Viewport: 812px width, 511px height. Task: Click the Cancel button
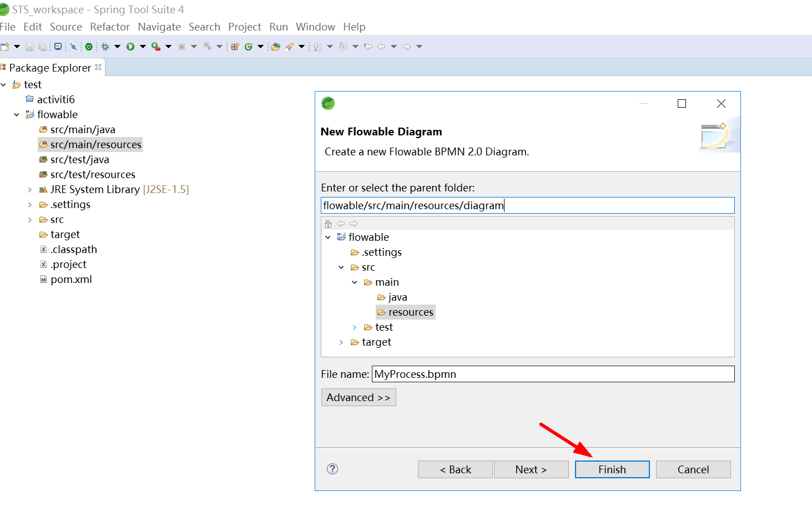point(693,469)
